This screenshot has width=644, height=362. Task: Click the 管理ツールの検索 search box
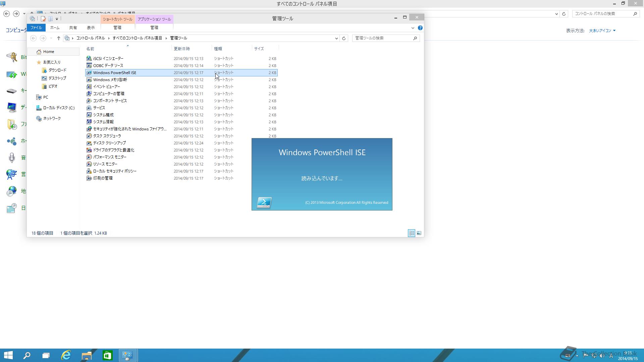(x=386, y=38)
